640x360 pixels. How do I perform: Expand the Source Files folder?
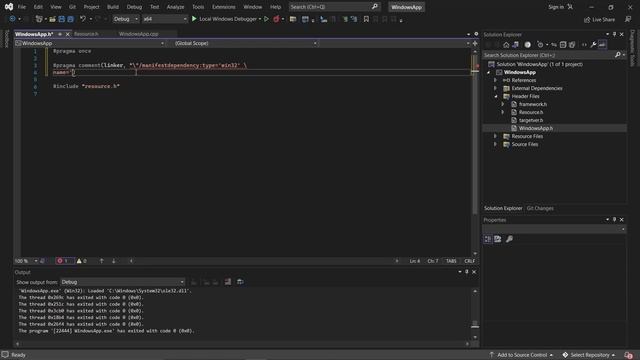(x=496, y=144)
